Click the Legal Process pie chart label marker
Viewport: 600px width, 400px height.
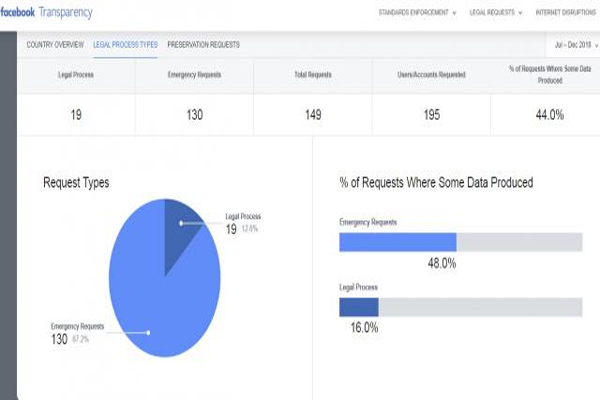[181, 223]
